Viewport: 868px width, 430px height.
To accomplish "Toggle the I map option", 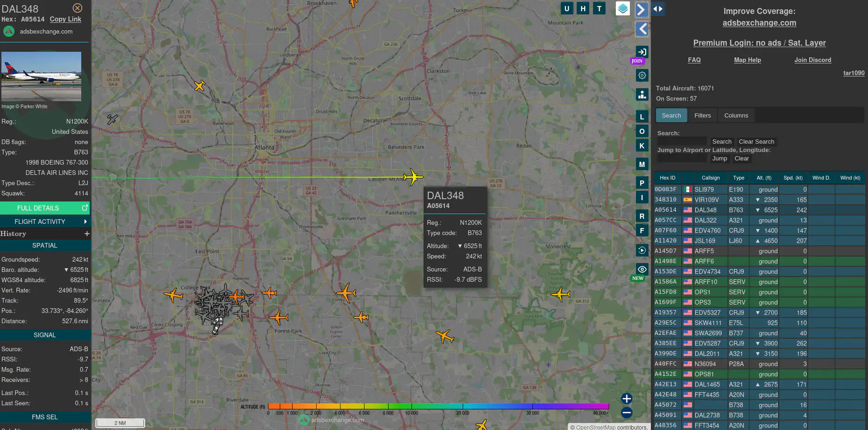I will point(642,197).
